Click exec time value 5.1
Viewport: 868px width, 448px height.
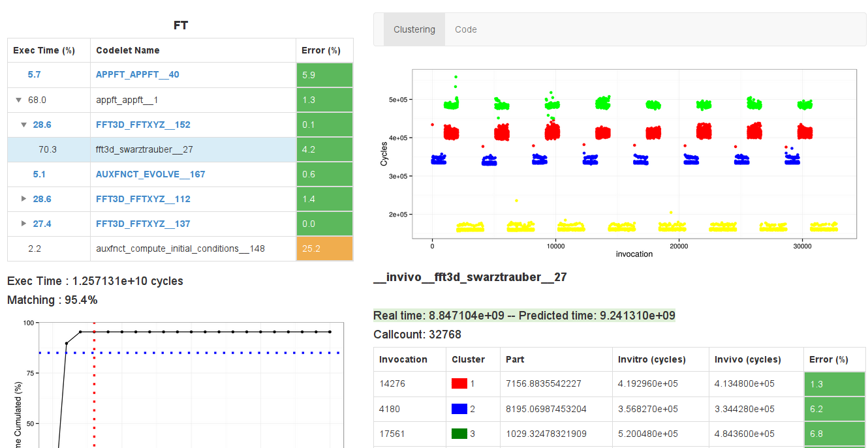click(x=39, y=174)
